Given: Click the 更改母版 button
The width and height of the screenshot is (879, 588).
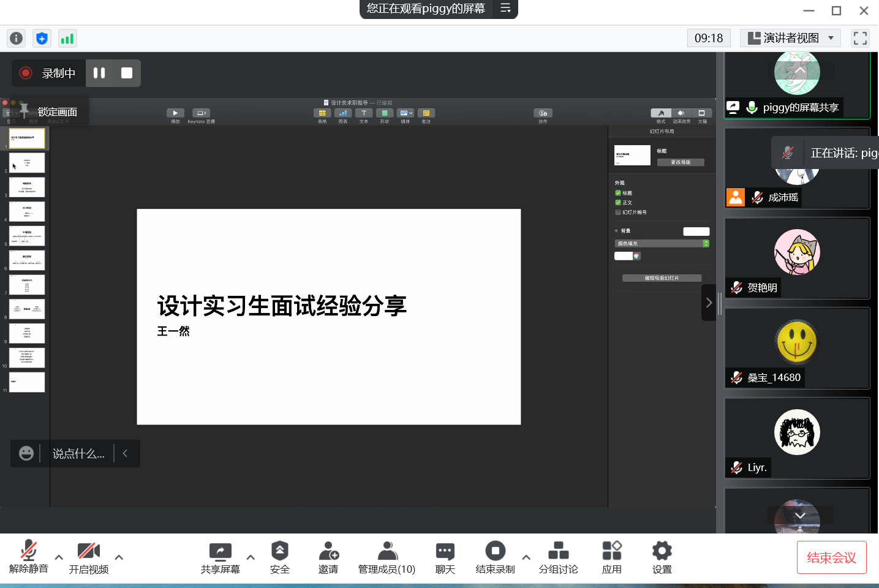Looking at the screenshot, I should pyautogui.click(x=681, y=161).
